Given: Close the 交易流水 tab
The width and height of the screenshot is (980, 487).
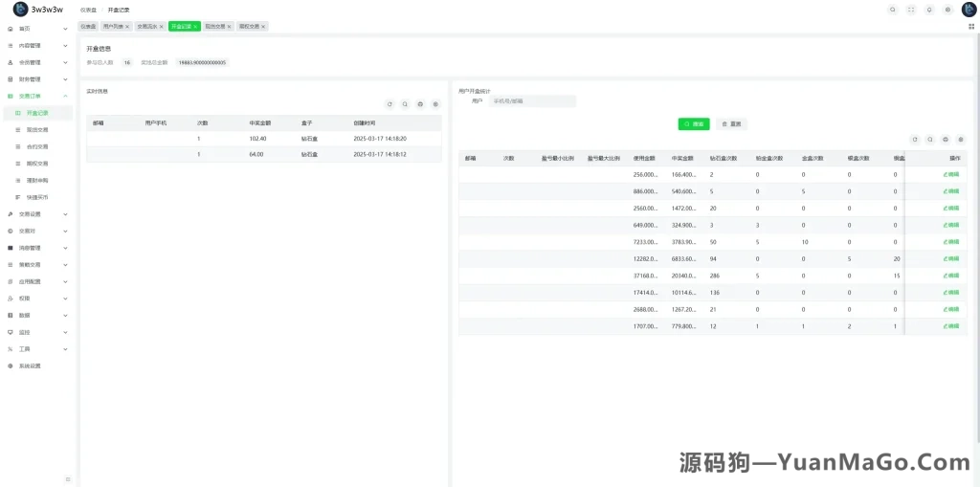Looking at the screenshot, I should coord(161,27).
